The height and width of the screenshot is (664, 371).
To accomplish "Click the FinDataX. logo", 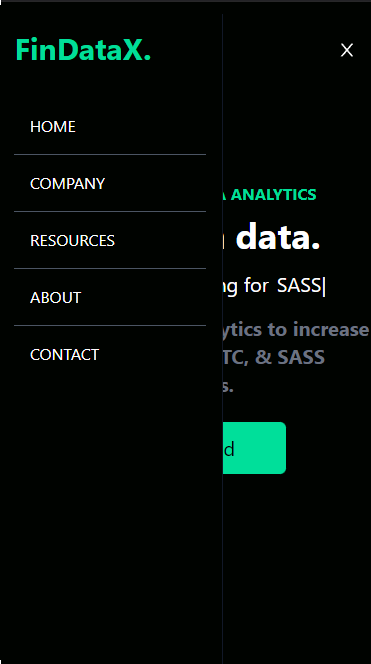I will (83, 50).
